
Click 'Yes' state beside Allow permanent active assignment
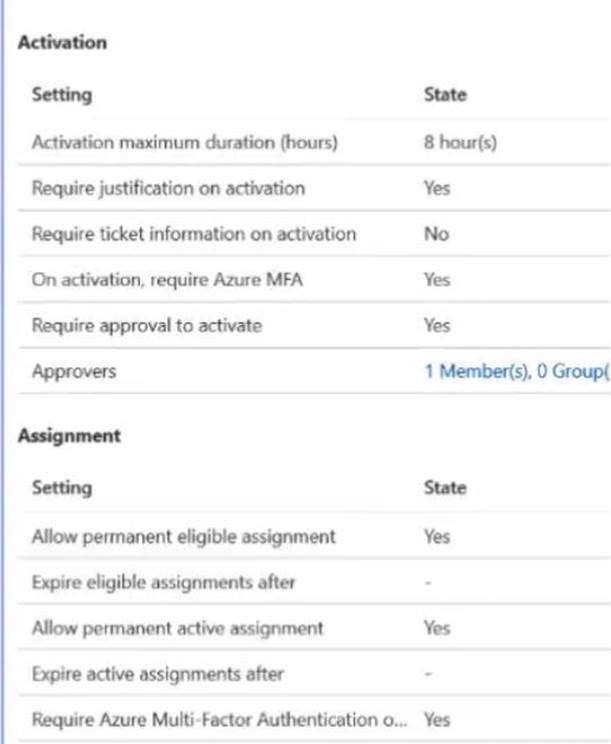437,628
